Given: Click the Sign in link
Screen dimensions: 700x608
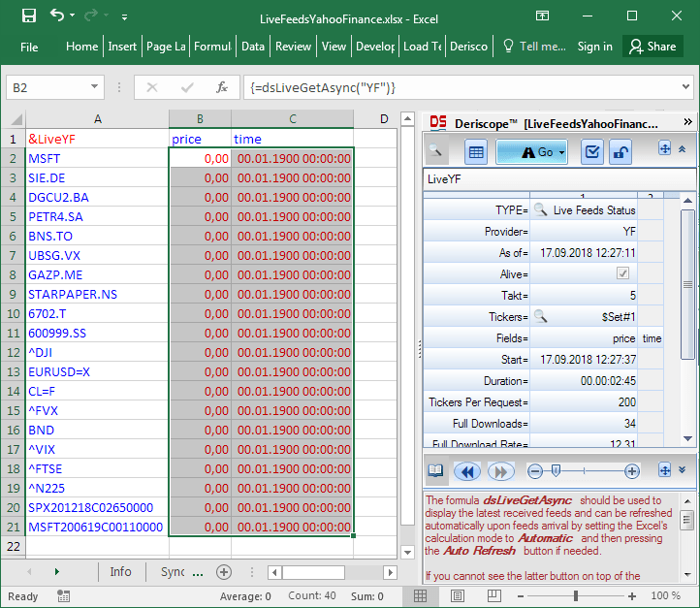Looking at the screenshot, I should click(x=594, y=47).
